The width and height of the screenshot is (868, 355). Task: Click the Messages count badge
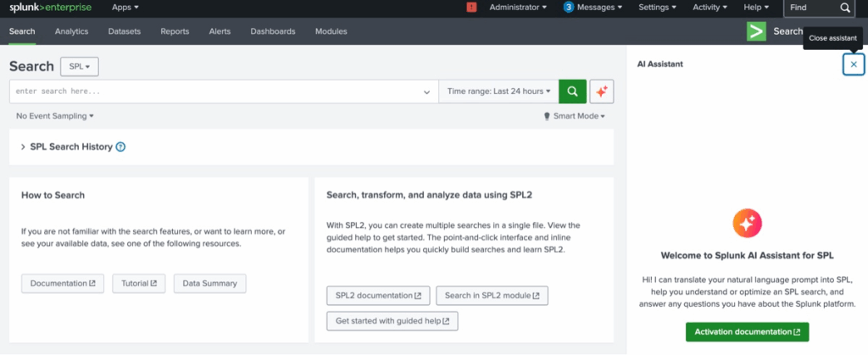[x=568, y=8]
